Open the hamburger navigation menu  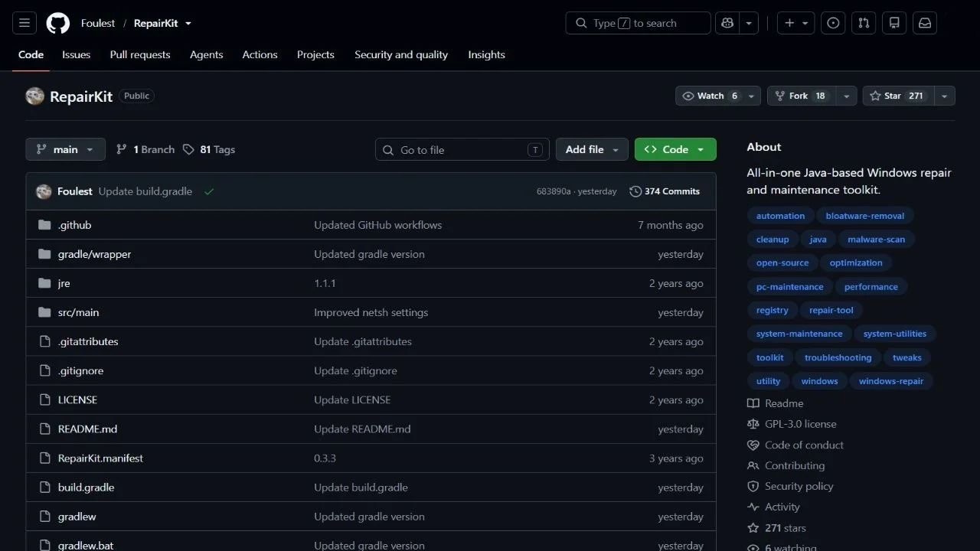[x=24, y=23]
